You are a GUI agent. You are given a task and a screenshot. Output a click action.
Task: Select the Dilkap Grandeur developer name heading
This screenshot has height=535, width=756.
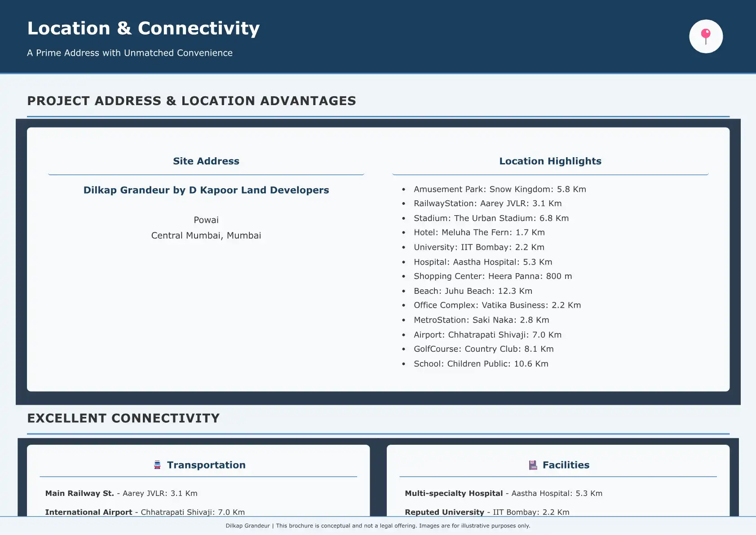tap(206, 190)
